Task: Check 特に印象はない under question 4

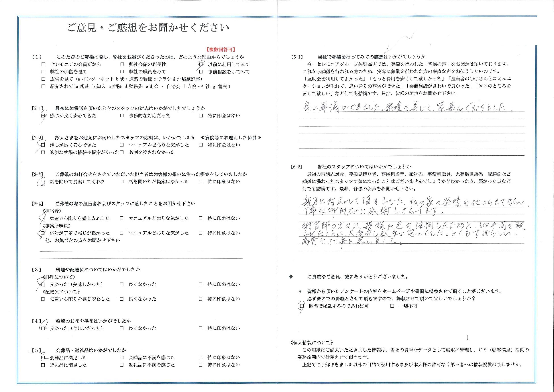Action: tap(201, 328)
